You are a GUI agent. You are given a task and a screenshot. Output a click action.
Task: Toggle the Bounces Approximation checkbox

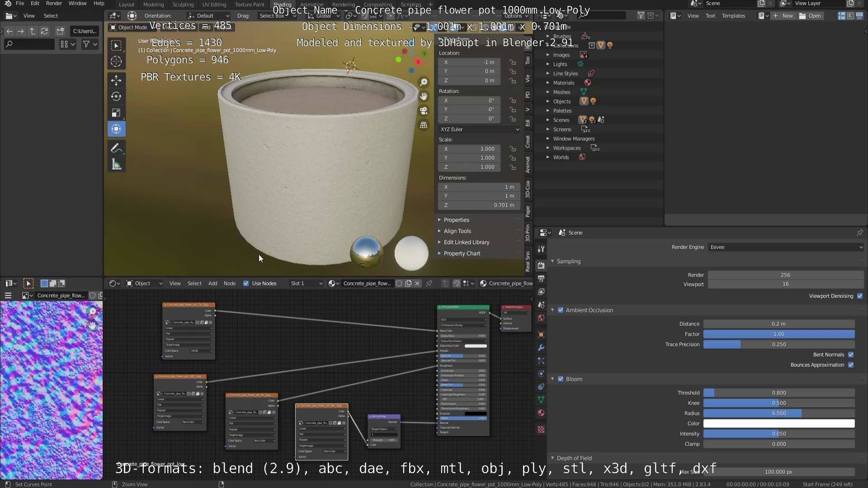pyautogui.click(x=851, y=365)
